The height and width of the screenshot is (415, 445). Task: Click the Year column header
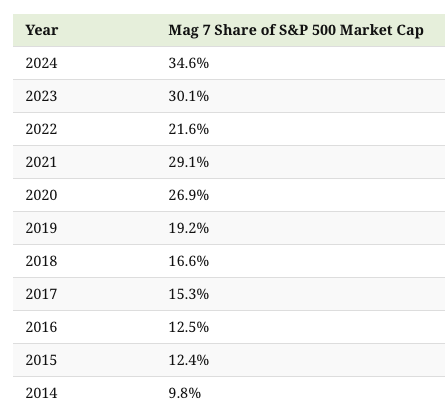(x=42, y=30)
